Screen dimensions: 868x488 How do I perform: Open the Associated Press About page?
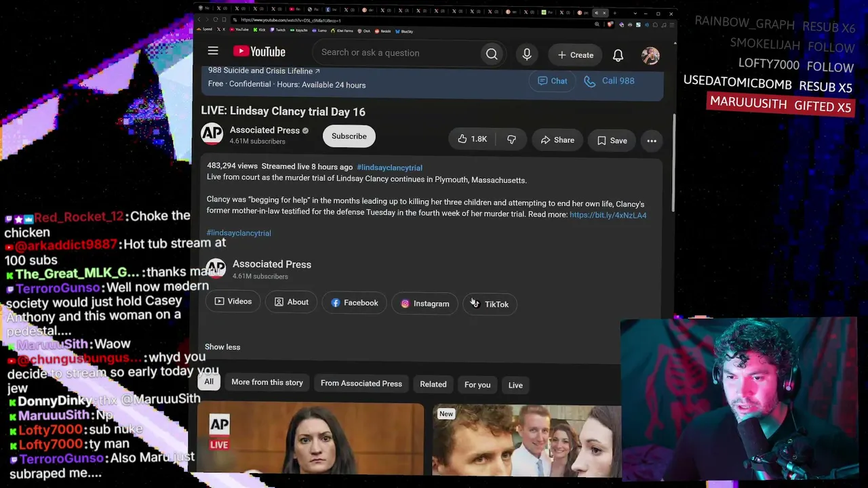tap(291, 302)
